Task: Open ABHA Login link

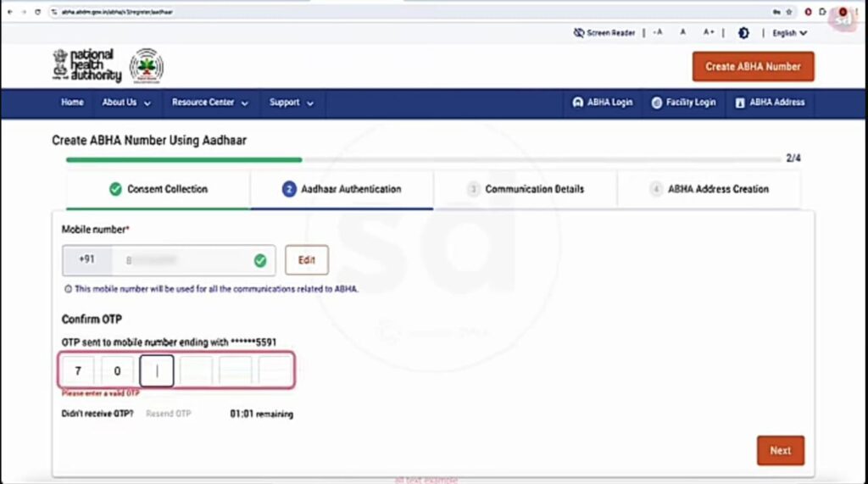Action: point(603,103)
